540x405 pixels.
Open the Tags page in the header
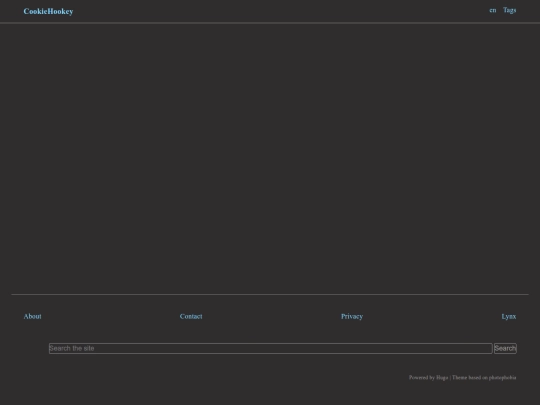click(x=509, y=10)
